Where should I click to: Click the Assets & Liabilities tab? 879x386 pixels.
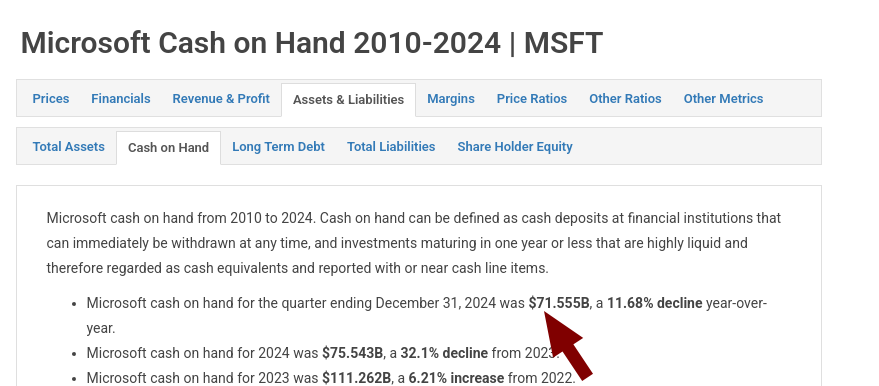tap(348, 99)
